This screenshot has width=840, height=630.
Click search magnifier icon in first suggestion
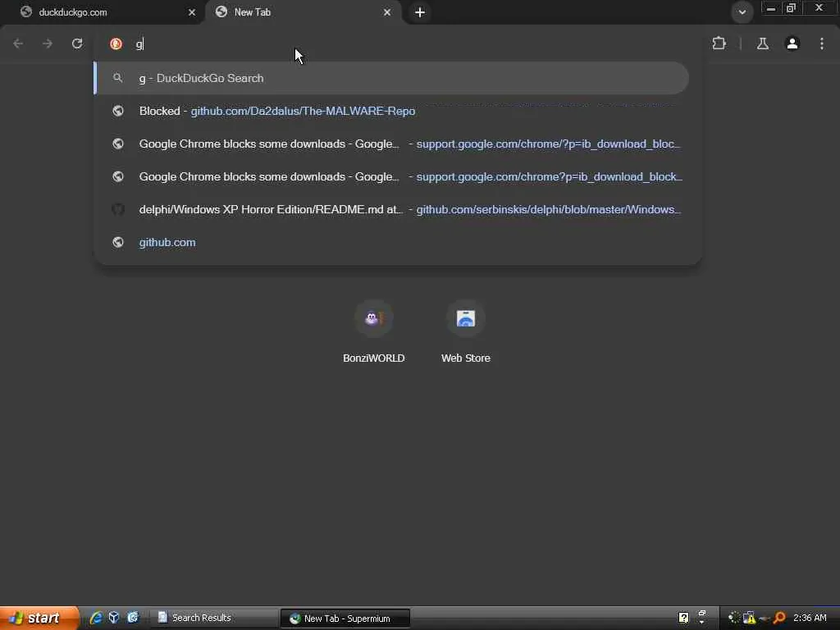point(118,78)
